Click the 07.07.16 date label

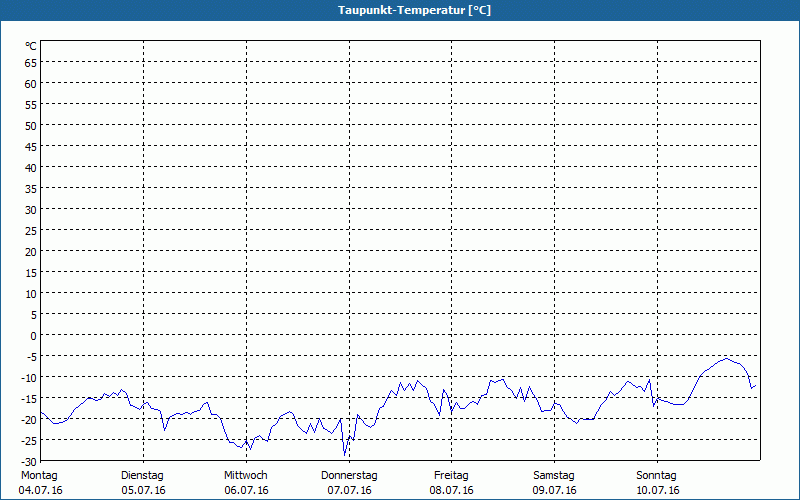[349, 490]
